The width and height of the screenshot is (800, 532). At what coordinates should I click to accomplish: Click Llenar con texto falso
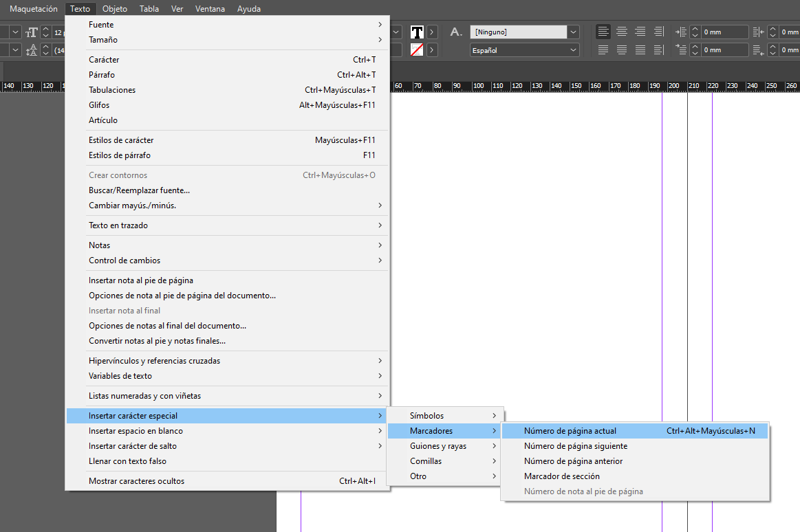pyautogui.click(x=127, y=461)
